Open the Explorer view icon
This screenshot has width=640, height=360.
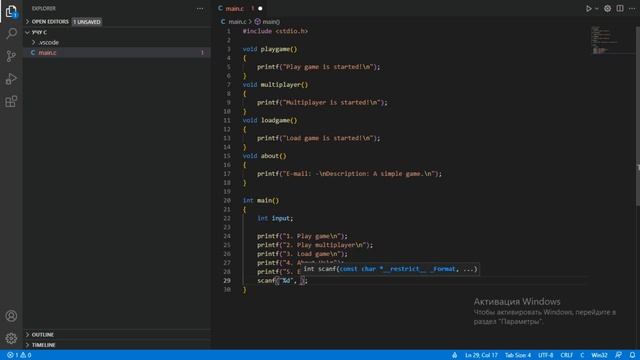pyautogui.click(x=11, y=11)
